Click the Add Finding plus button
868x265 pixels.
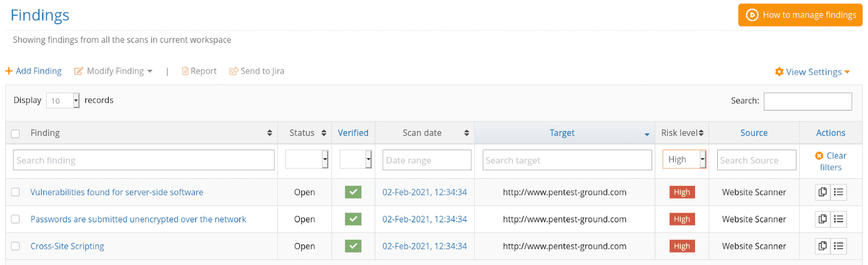[9, 71]
